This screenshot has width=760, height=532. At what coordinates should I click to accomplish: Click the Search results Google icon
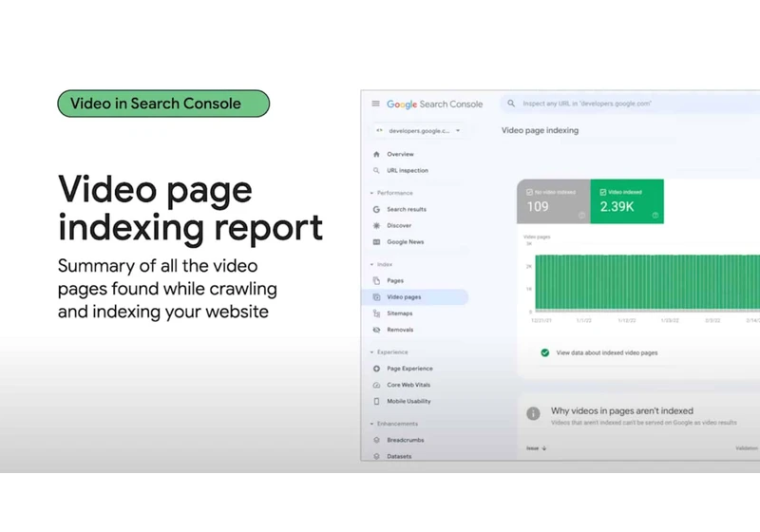point(376,209)
